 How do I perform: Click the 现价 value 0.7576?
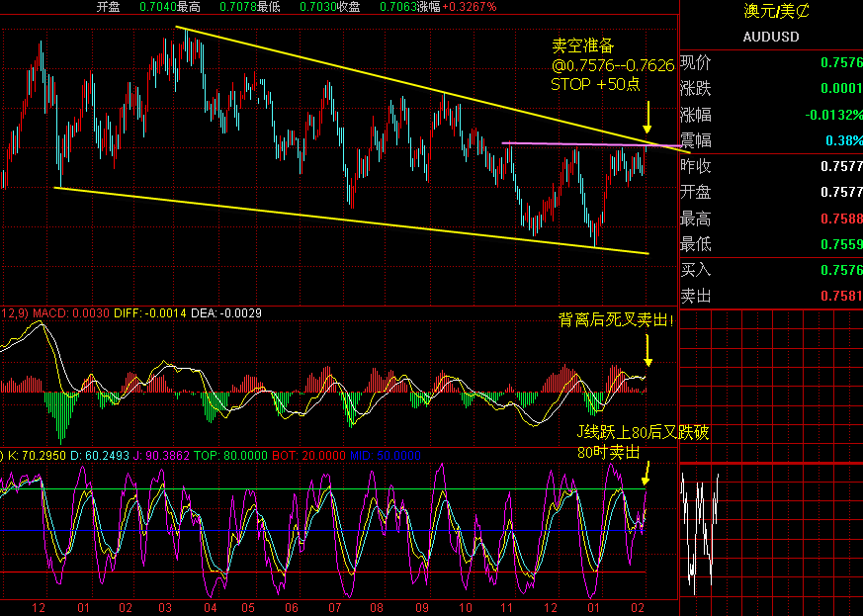pyautogui.click(x=841, y=62)
